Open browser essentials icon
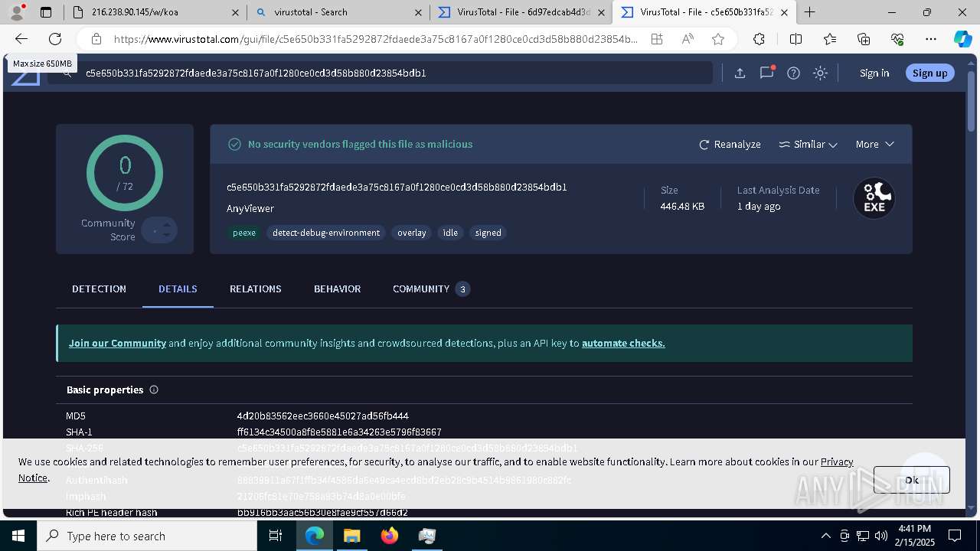Screen dimensions: 980x551 (x=897, y=39)
